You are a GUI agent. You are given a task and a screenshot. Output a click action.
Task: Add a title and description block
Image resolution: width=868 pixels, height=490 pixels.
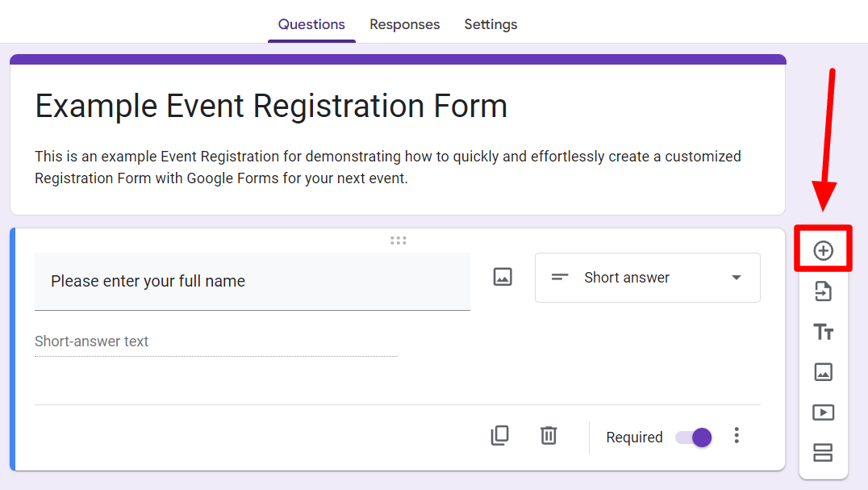823,332
